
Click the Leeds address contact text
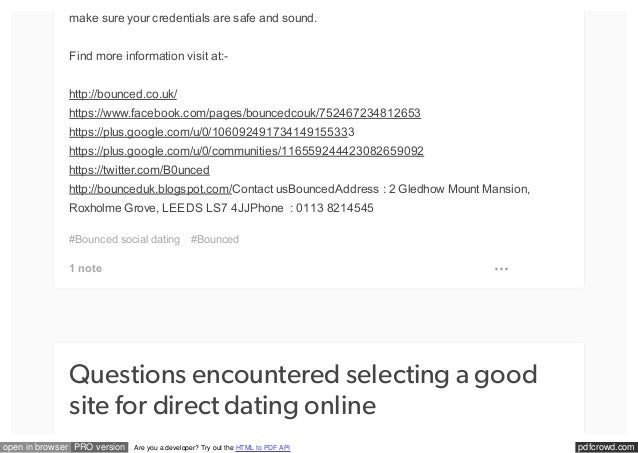click(x=299, y=198)
